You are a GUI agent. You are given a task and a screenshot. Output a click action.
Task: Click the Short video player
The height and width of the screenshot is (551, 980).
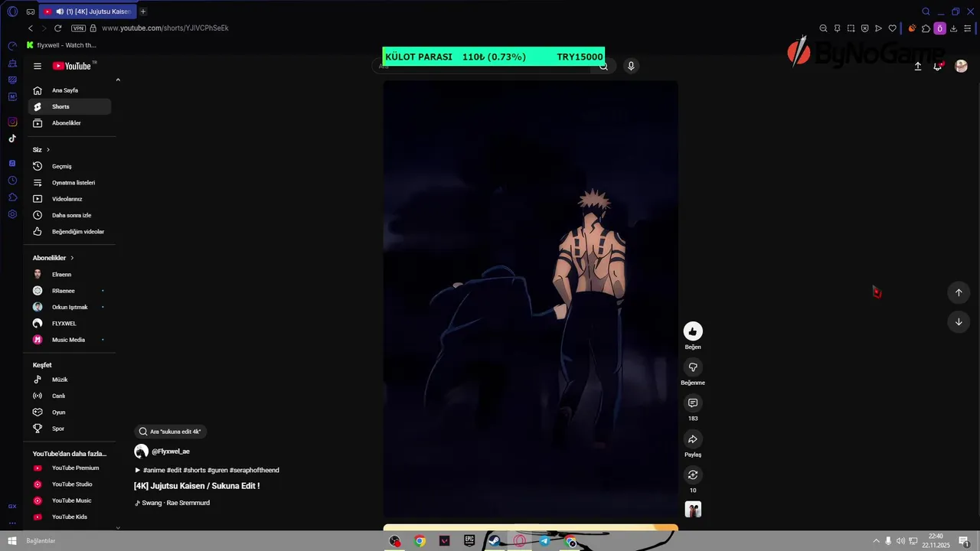click(531, 300)
